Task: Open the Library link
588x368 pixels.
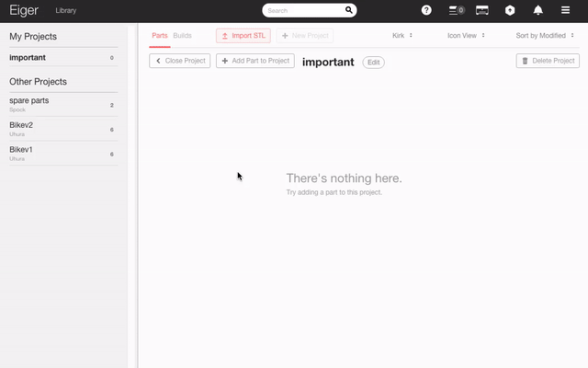Action: pos(66,10)
